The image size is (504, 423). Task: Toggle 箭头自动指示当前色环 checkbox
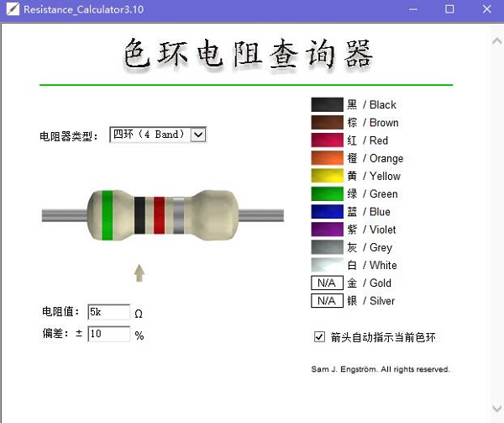coord(319,336)
